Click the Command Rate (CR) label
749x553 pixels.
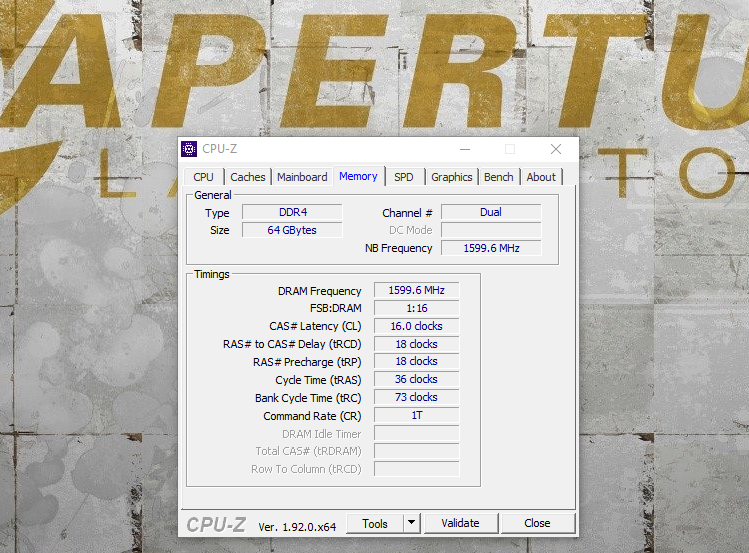(x=312, y=416)
